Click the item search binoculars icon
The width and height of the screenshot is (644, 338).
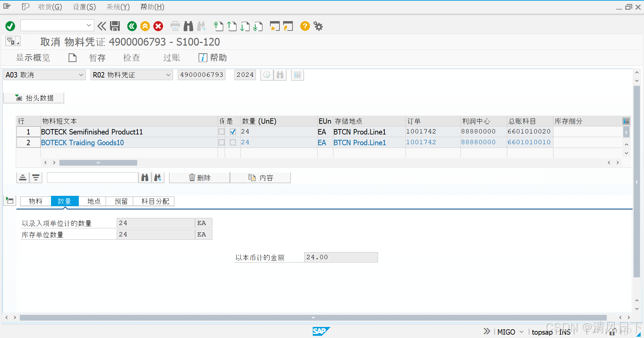point(145,177)
